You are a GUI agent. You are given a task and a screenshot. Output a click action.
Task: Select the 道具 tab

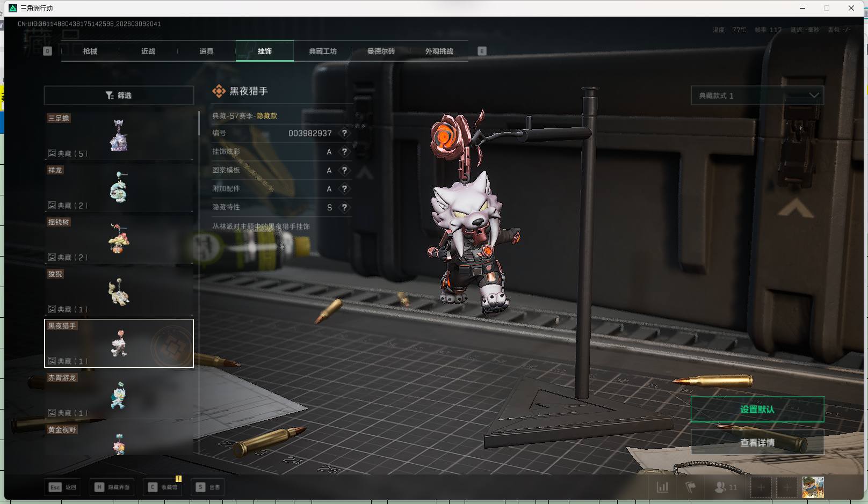206,51
